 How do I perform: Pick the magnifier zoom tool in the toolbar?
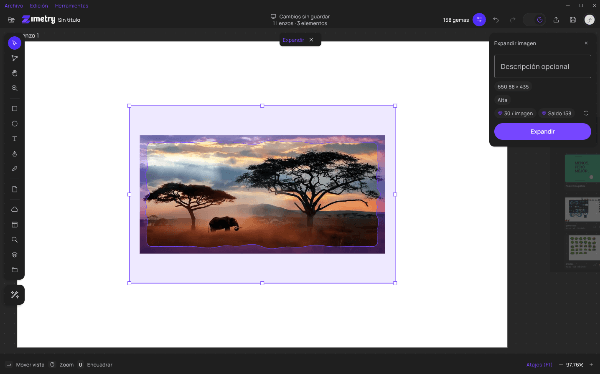(15, 88)
